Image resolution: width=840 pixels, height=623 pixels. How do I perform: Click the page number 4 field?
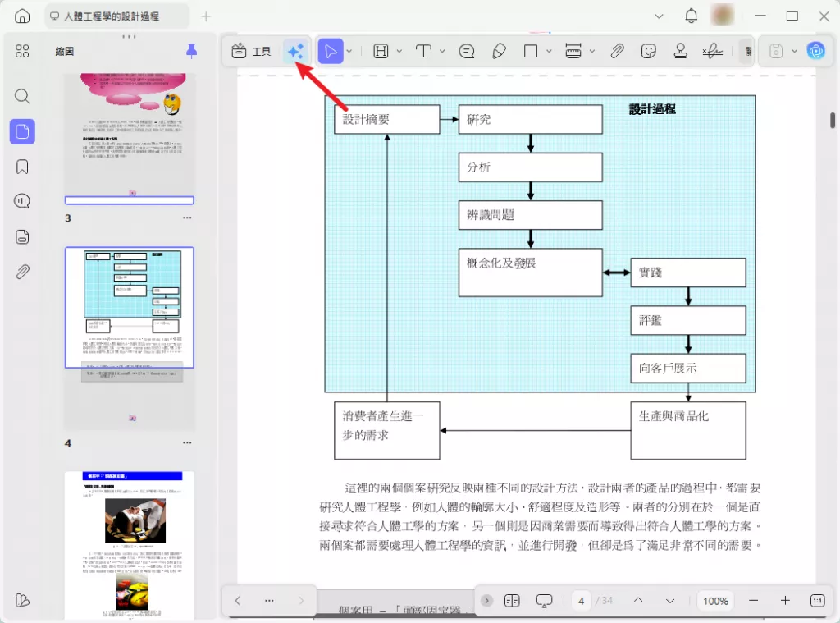582,601
